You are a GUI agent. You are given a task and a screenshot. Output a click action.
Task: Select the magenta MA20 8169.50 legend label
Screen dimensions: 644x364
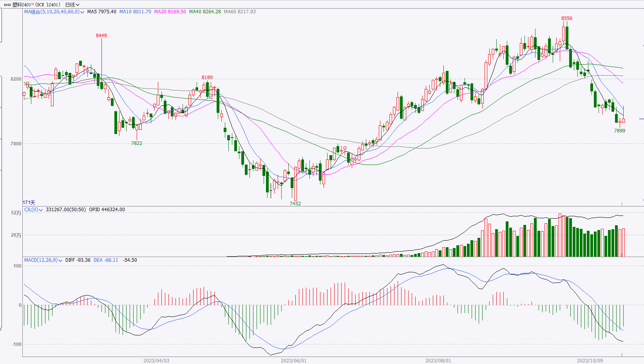click(170, 12)
